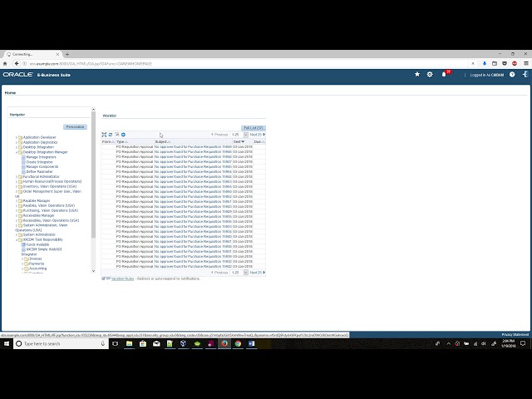Open Chrome from the taskbar
This screenshot has width=532, height=399.
click(238, 343)
